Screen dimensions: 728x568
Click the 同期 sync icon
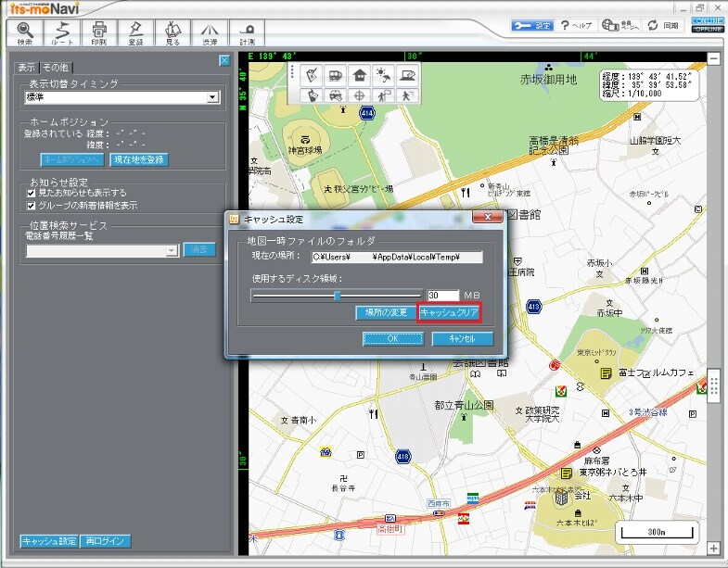[x=663, y=26]
